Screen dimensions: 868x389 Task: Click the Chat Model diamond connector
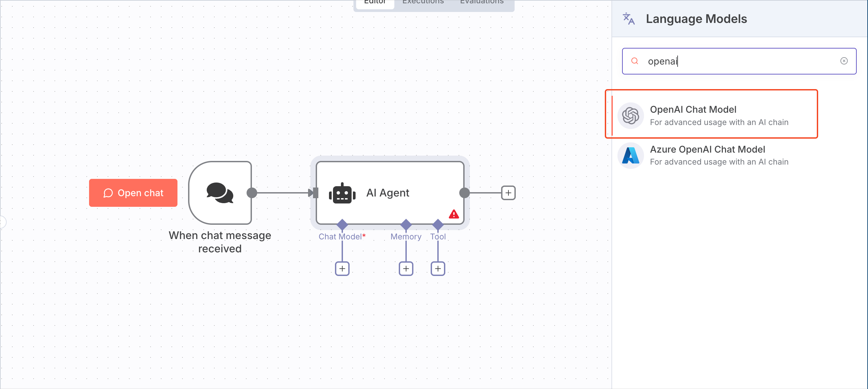tap(342, 224)
